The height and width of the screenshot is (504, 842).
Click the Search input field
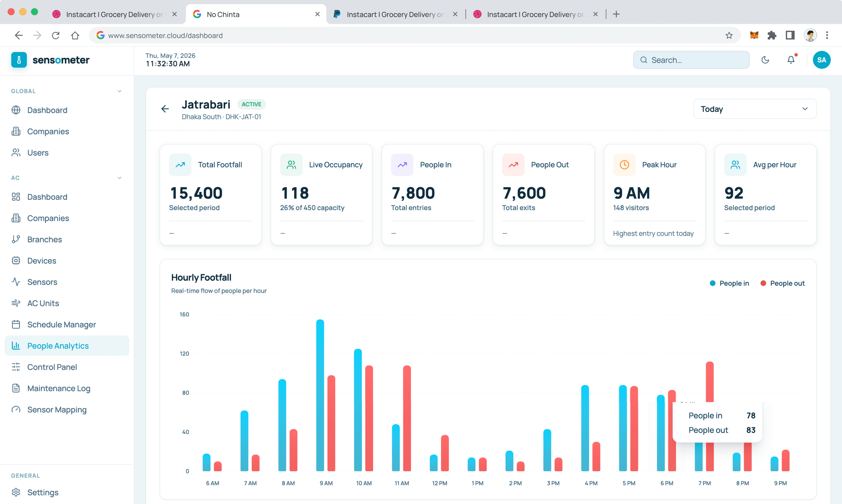pos(691,60)
